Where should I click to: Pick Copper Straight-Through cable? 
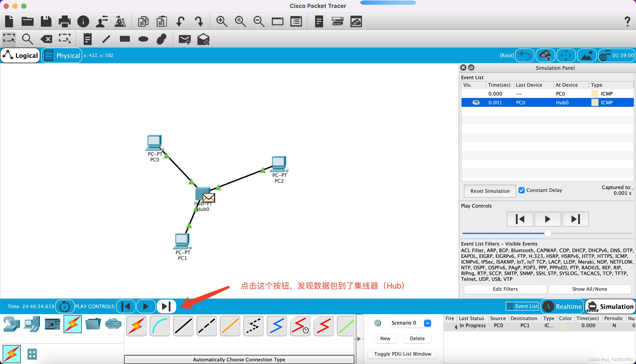click(183, 326)
